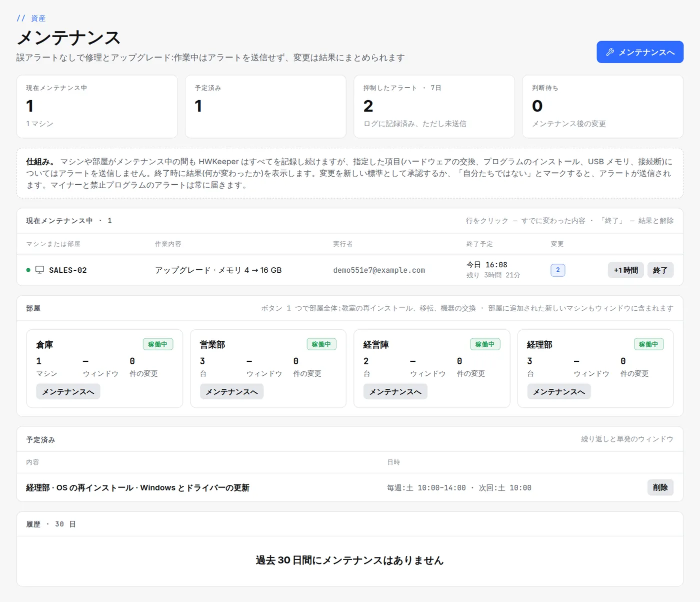
Task: Click the scheduled 経理部 · OS の再インストール row title
Action: click(137, 487)
